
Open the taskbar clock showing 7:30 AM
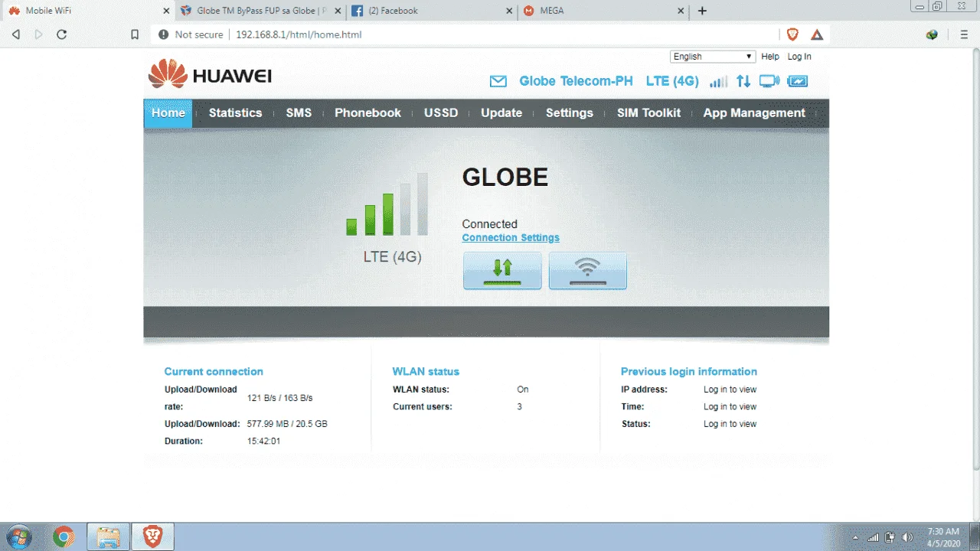coord(943,536)
